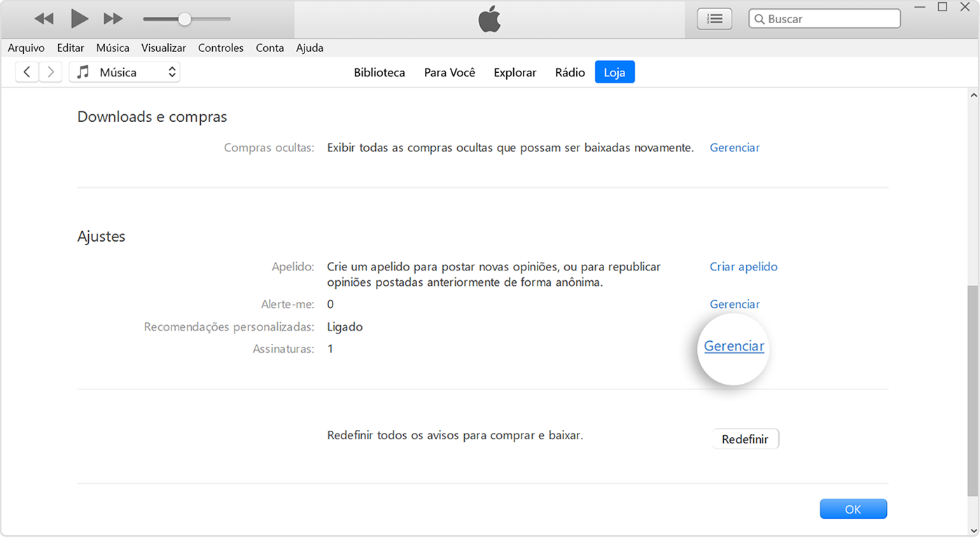
Task: Open the Música menu in the menu bar
Action: coord(113,48)
